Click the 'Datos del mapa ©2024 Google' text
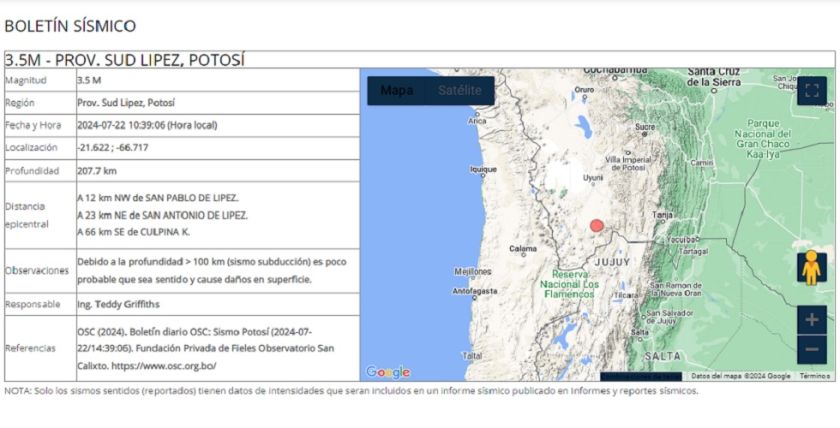Viewport: 840px width, 428px height. pyautogui.click(x=741, y=376)
